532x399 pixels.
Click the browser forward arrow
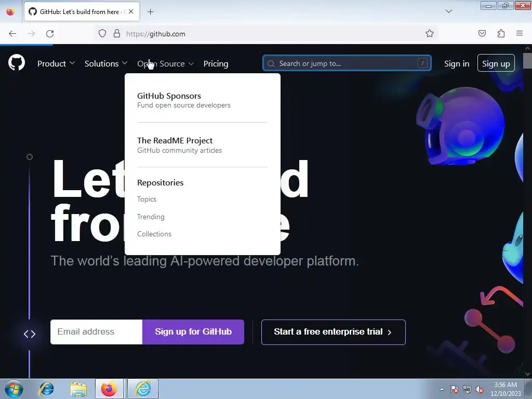tap(31, 34)
